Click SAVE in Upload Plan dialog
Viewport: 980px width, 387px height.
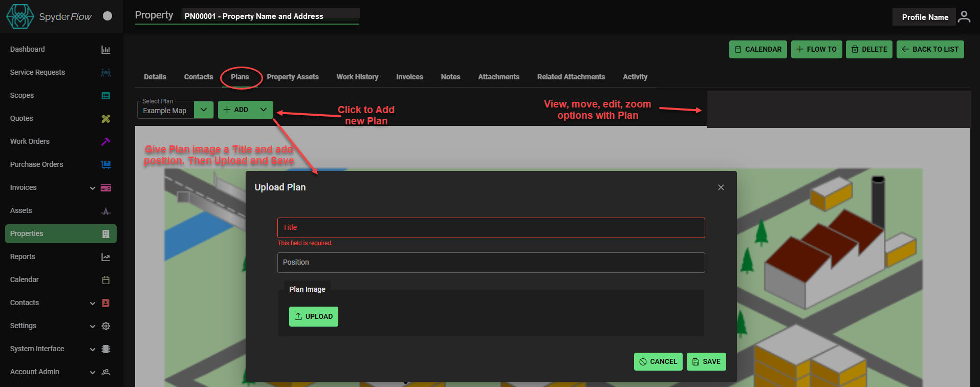[x=706, y=361]
